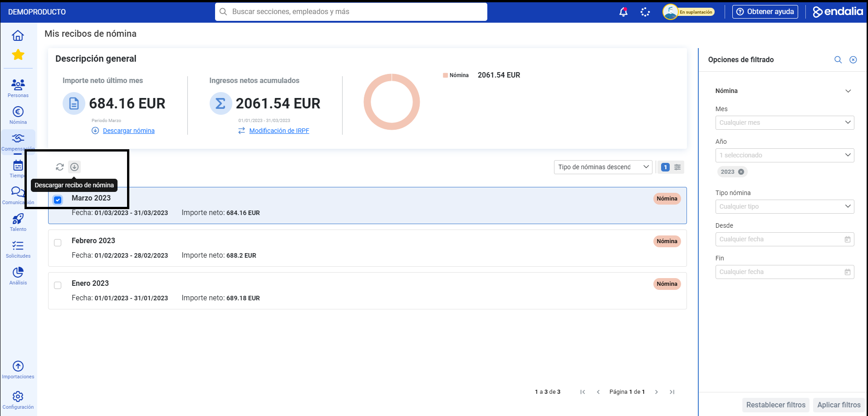The width and height of the screenshot is (868, 416).
Task: Go to last page of results
Action: [x=672, y=392]
